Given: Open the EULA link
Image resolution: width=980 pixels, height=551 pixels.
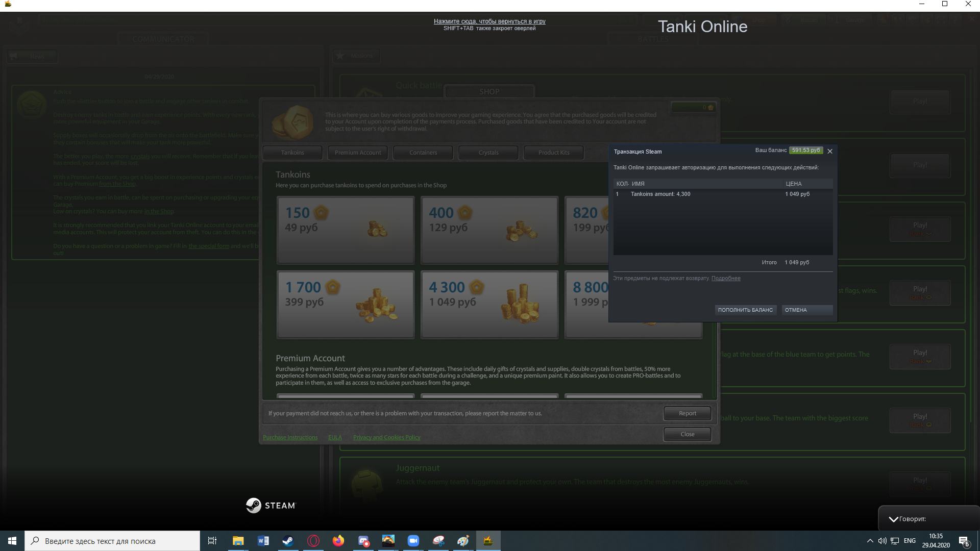Looking at the screenshot, I should [335, 438].
